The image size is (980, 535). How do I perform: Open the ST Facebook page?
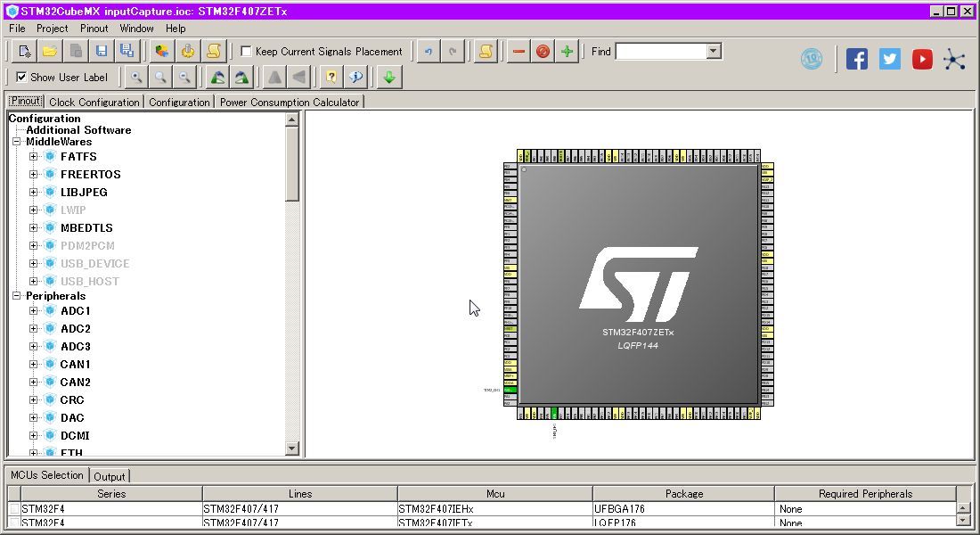(857, 59)
